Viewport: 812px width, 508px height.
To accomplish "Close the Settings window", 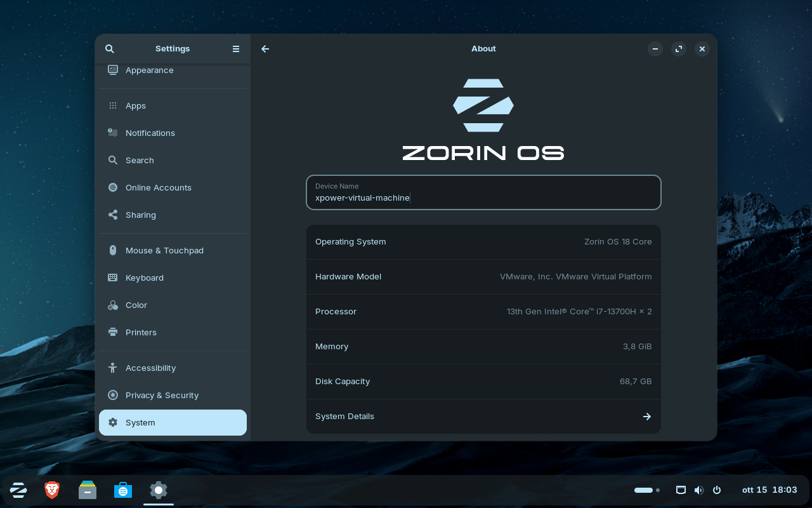I will [x=702, y=49].
